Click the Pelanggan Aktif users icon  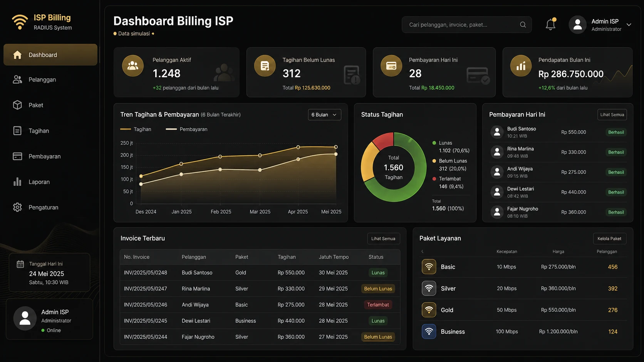(133, 65)
